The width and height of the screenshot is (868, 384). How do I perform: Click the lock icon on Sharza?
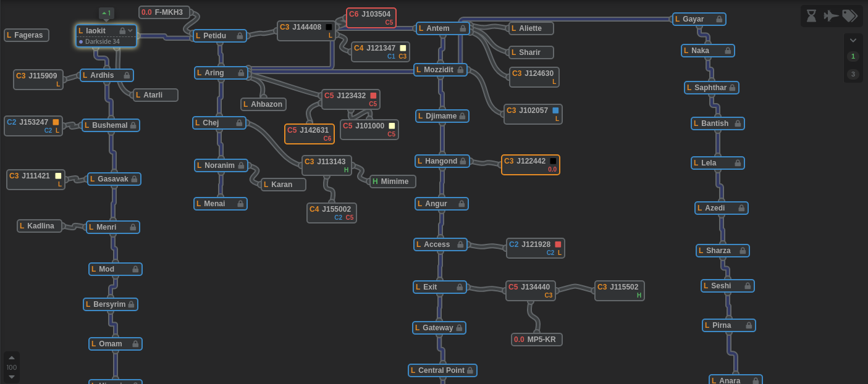[743, 251]
